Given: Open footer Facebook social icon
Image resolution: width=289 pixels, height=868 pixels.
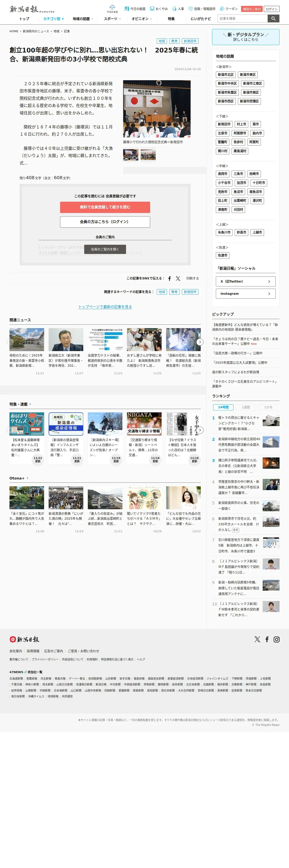Looking at the screenshot, I should [x=267, y=639].
